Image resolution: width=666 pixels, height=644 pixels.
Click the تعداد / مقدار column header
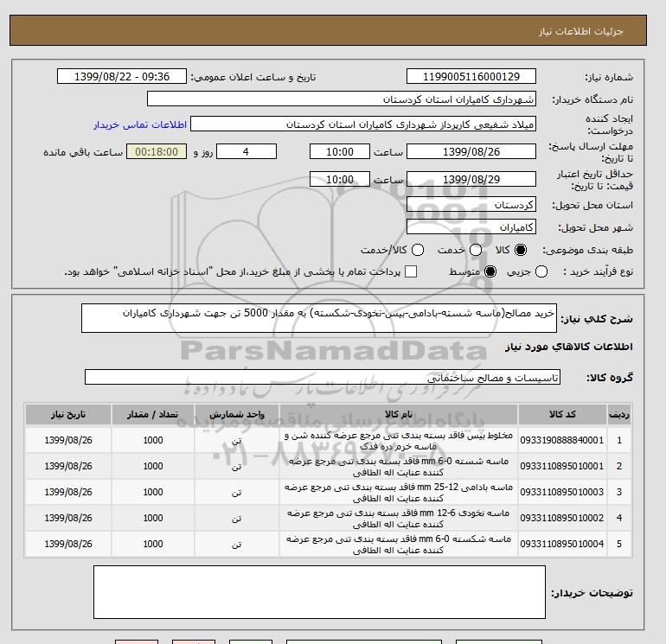153,414
